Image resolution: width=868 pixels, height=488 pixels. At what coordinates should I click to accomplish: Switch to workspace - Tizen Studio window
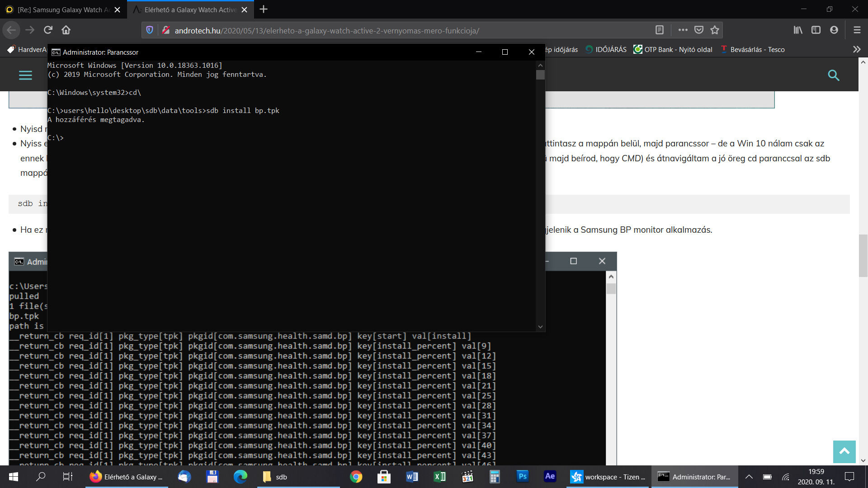[608, 477]
